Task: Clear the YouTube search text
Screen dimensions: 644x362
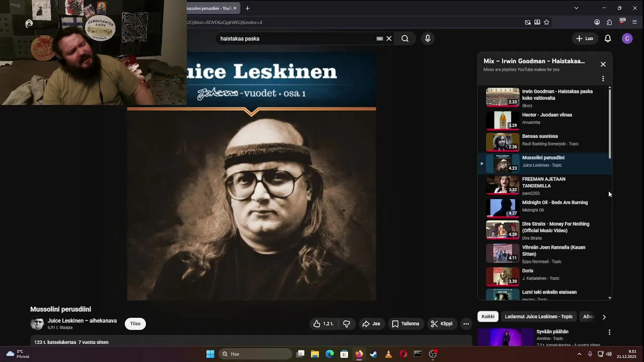Action: click(x=389, y=39)
